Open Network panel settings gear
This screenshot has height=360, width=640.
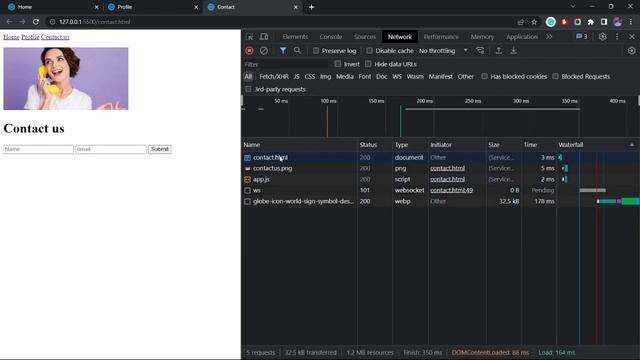[631, 51]
